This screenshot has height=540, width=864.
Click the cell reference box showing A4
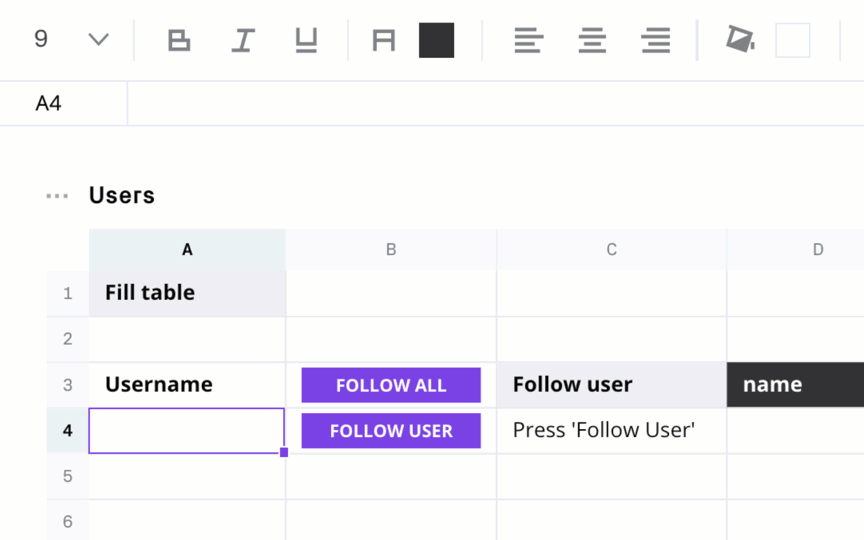pyautogui.click(x=63, y=104)
